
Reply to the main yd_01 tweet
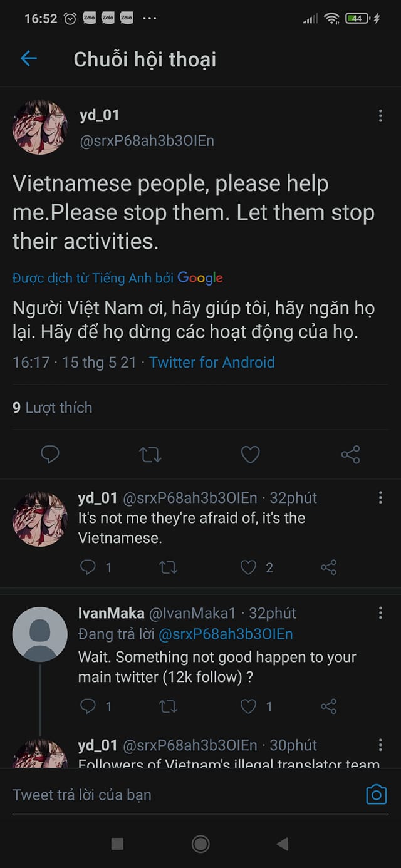[x=50, y=455]
